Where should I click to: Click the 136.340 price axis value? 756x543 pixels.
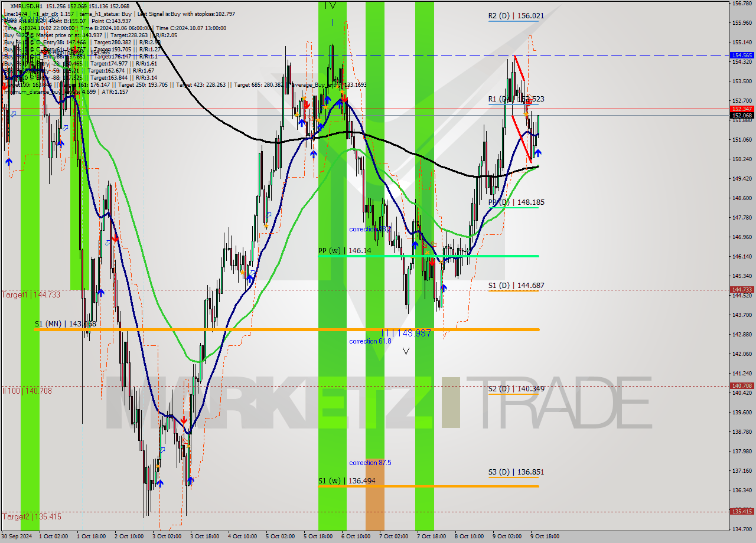click(x=742, y=490)
